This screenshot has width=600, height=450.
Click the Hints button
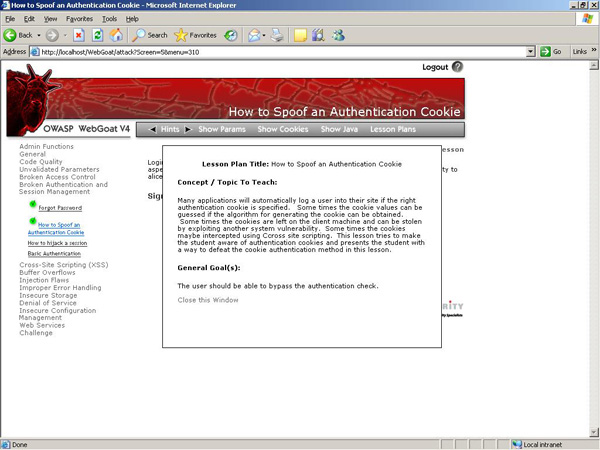pos(170,129)
